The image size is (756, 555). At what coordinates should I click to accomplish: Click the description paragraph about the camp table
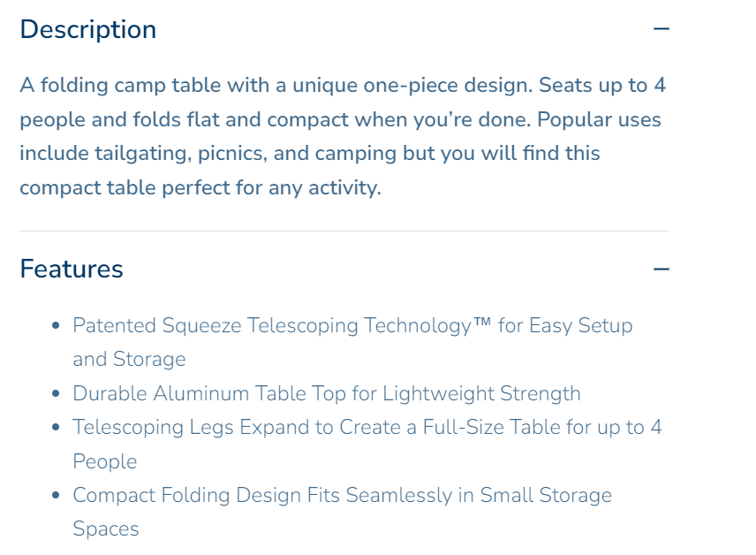(x=341, y=136)
